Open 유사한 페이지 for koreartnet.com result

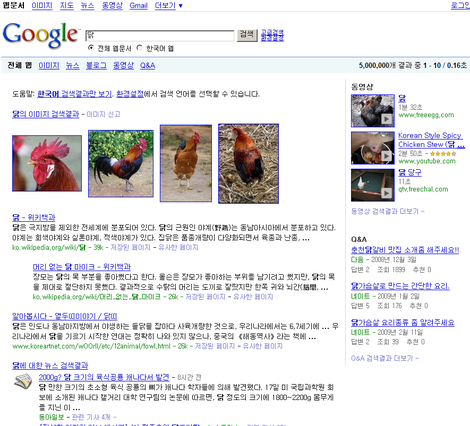coord(263,346)
